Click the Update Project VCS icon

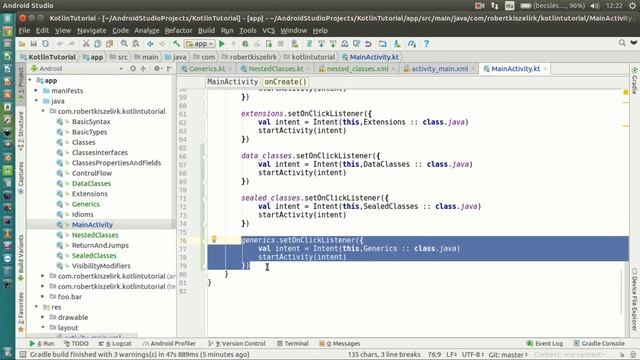[321, 44]
